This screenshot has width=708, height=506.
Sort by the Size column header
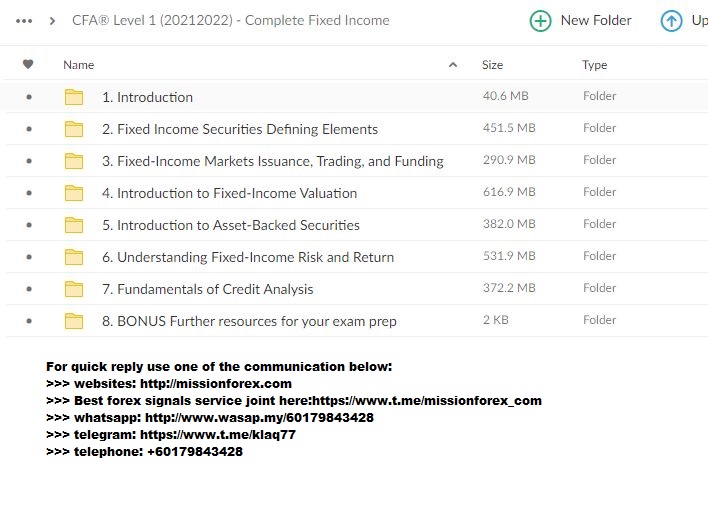(x=492, y=65)
